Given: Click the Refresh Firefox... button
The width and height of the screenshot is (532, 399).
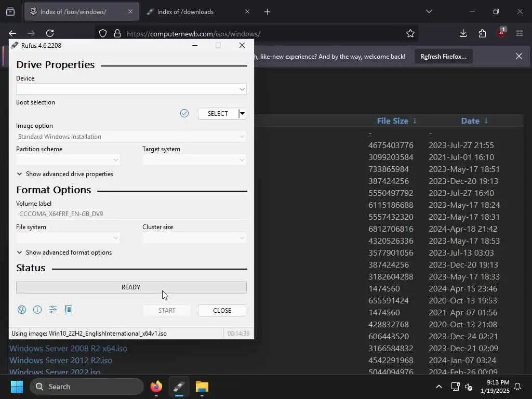Looking at the screenshot, I should tap(444, 57).
